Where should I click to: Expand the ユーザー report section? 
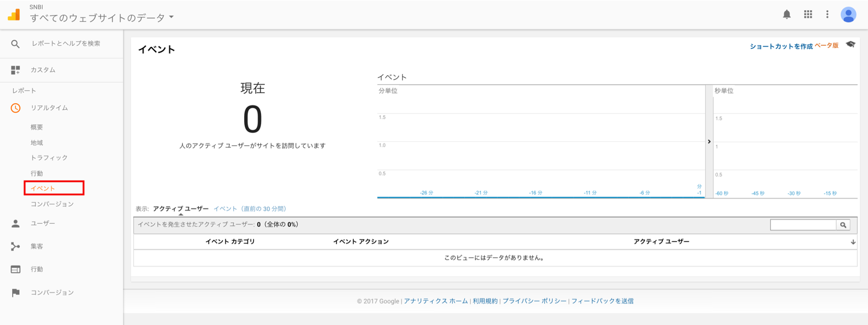[42, 224]
